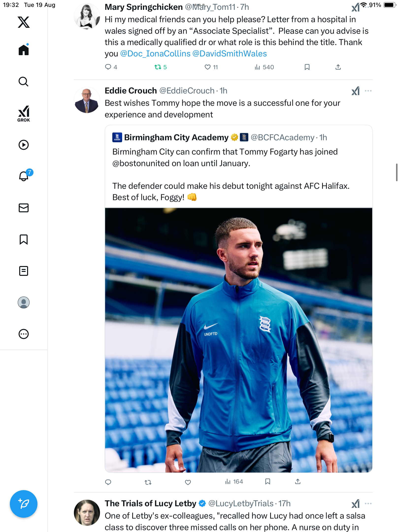The width and height of the screenshot is (399, 532).
Task: Open the @DavidSmithWales mention link
Action: 230,54
